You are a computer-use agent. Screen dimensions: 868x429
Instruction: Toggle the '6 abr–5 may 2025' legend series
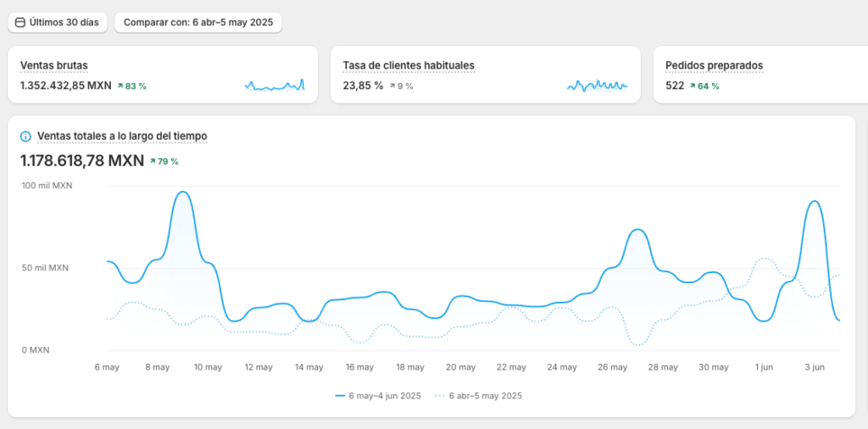479,396
